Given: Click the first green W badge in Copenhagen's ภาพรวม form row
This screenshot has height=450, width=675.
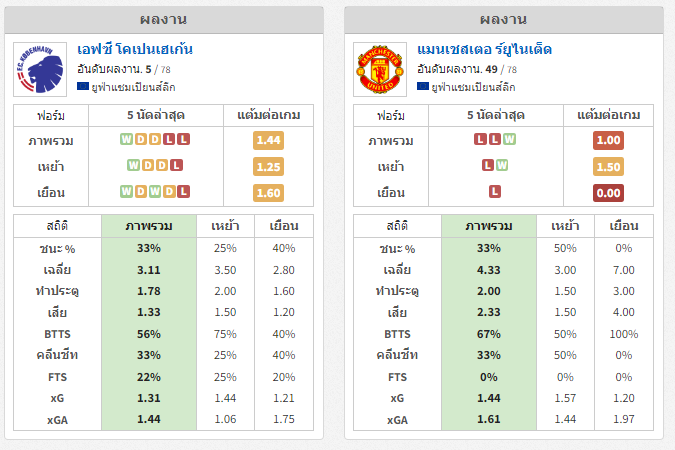Looking at the screenshot, I should 126,139.
